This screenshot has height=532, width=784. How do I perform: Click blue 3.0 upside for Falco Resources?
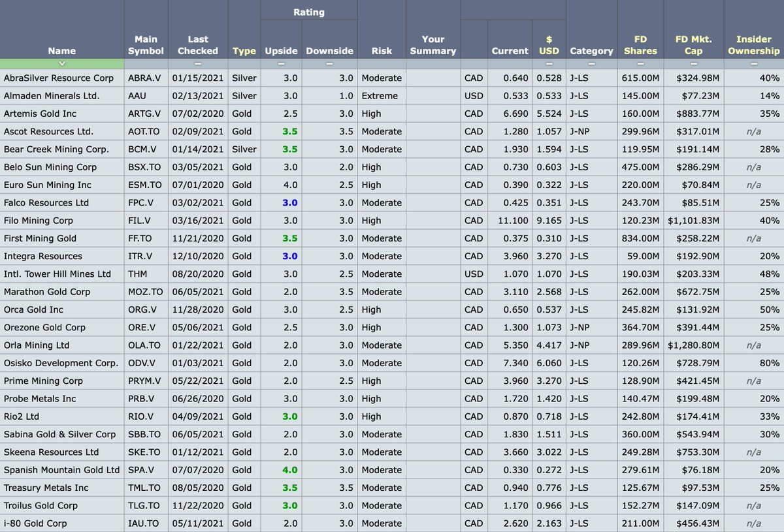(289, 202)
